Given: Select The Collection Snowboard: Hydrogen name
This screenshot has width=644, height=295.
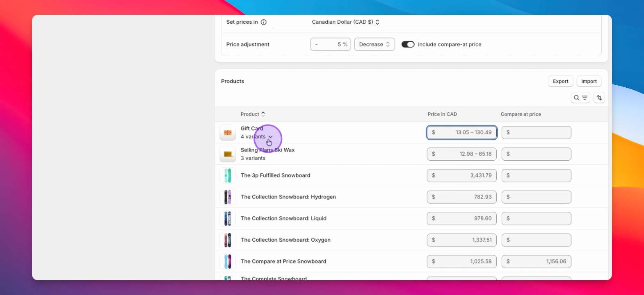Looking at the screenshot, I should click(288, 197).
